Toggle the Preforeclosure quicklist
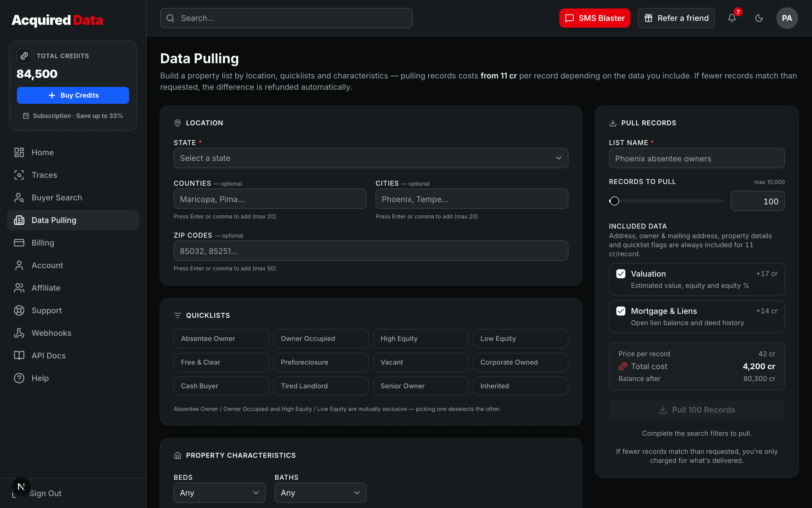 [x=321, y=362]
